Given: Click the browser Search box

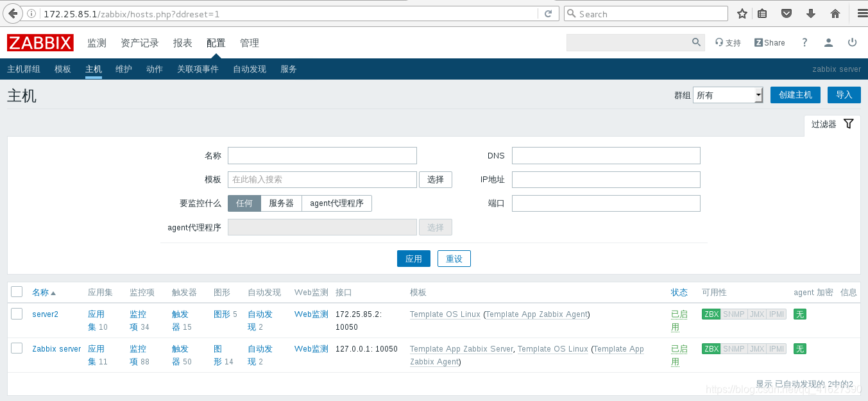Looking at the screenshot, I should (646, 13).
